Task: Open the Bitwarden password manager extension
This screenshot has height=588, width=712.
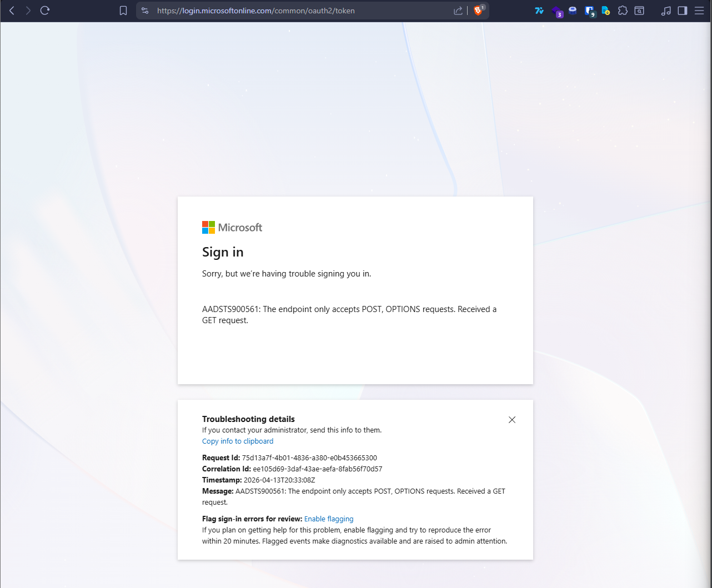Action: point(589,10)
